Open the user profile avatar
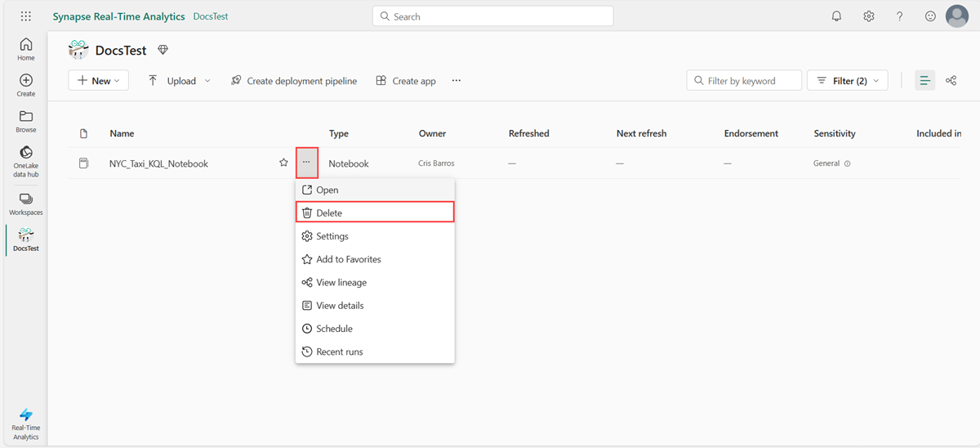The image size is (980, 448). pyautogui.click(x=956, y=16)
